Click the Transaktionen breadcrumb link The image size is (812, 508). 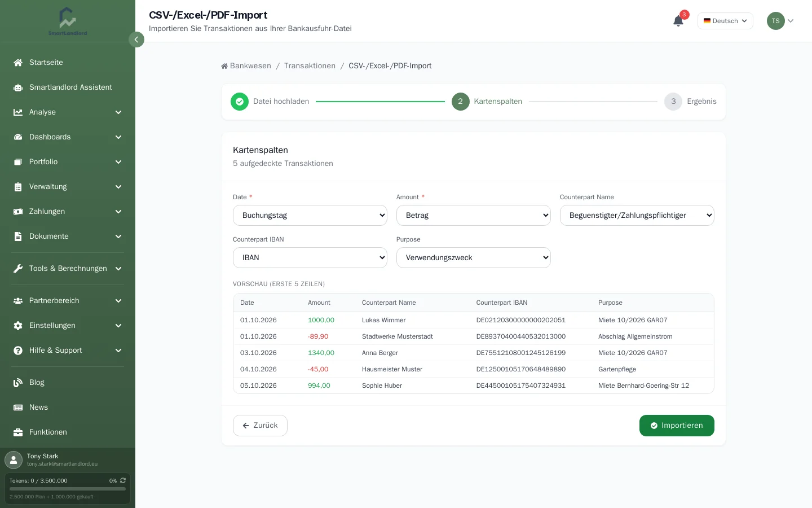click(x=310, y=66)
